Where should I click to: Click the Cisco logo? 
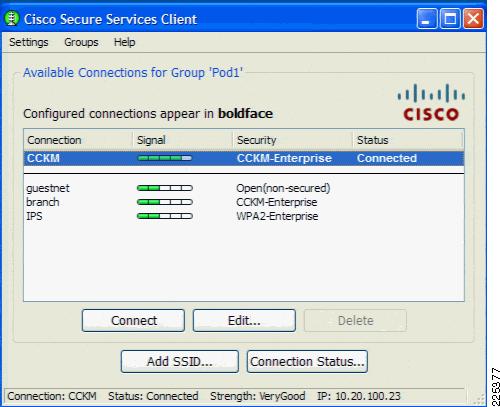tap(431, 102)
